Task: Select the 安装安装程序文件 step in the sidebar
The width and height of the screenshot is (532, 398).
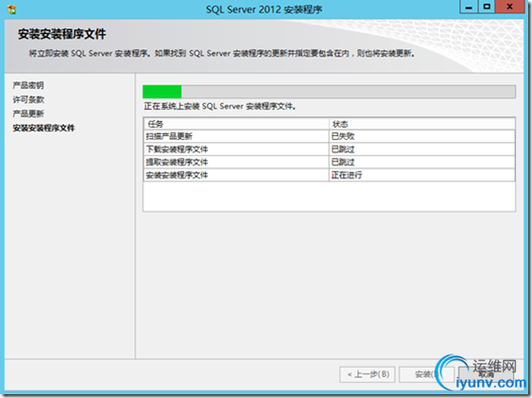Action: pos(43,128)
